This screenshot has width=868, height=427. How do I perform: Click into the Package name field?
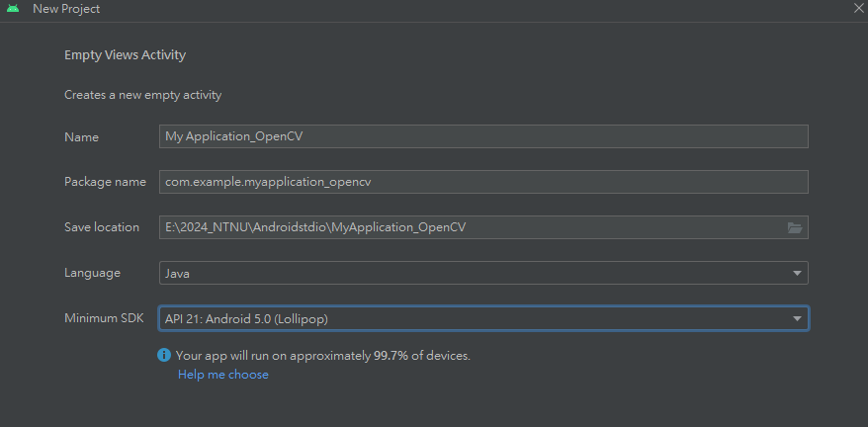click(x=483, y=182)
